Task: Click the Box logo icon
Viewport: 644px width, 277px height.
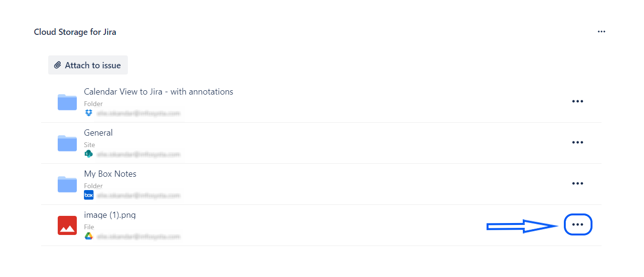Action: point(88,195)
